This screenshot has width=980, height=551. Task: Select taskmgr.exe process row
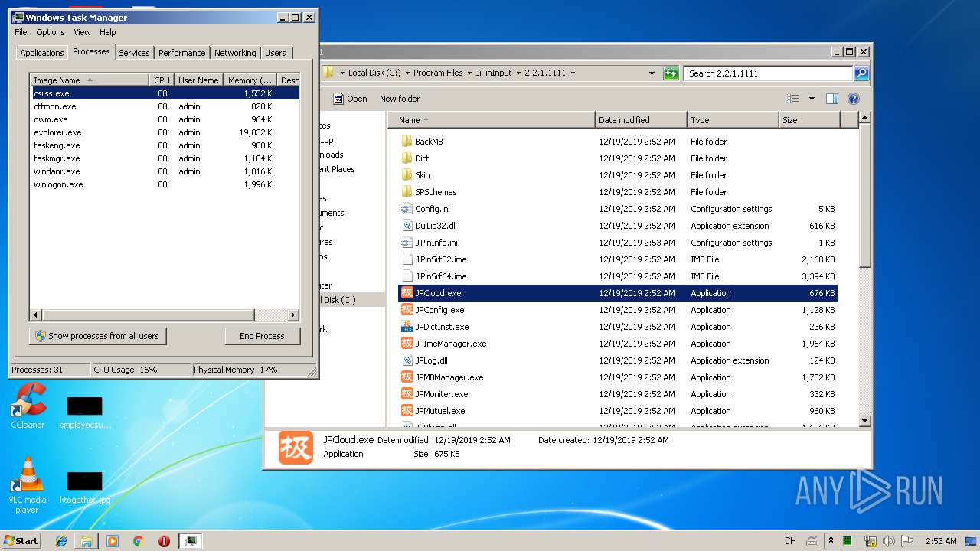pos(165,158)
